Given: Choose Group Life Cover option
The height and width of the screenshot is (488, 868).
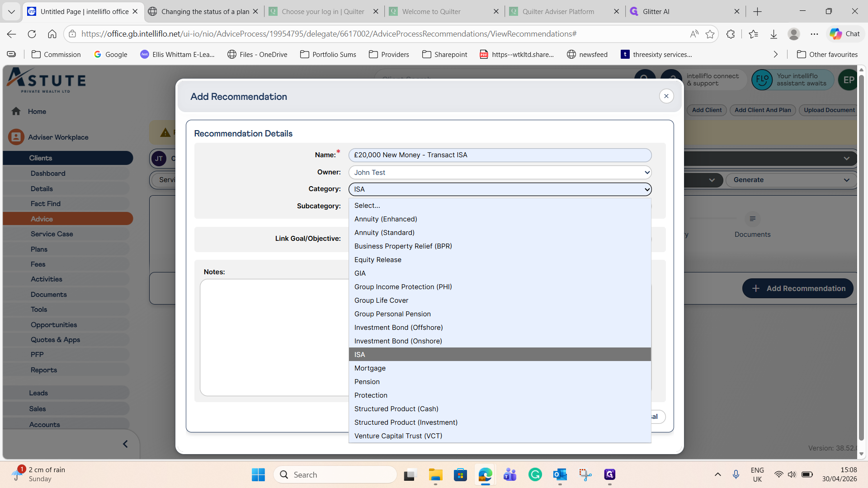Looking at the screenshot, I should coord(500,300).
